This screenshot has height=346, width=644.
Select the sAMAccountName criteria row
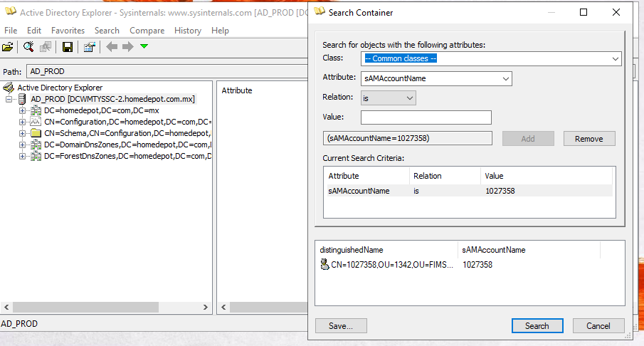469,191
